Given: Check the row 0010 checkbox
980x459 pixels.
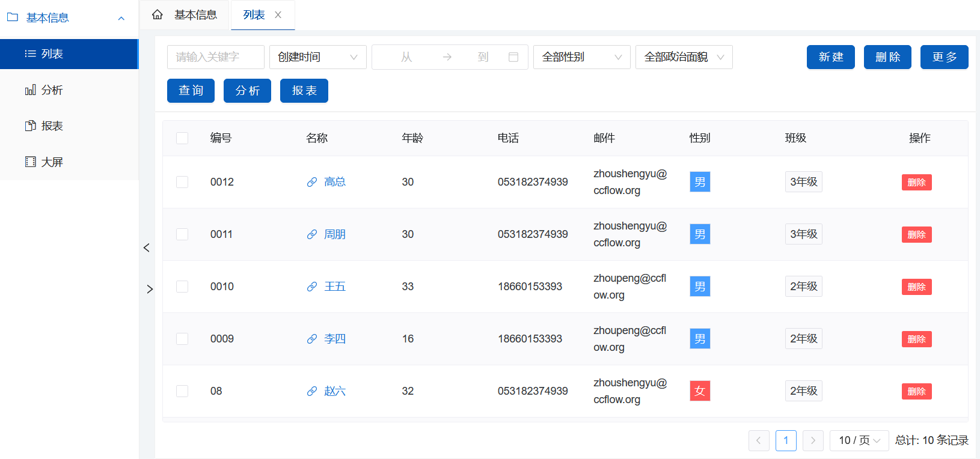Looking at the screenshot, I should (x=182, y=287).
